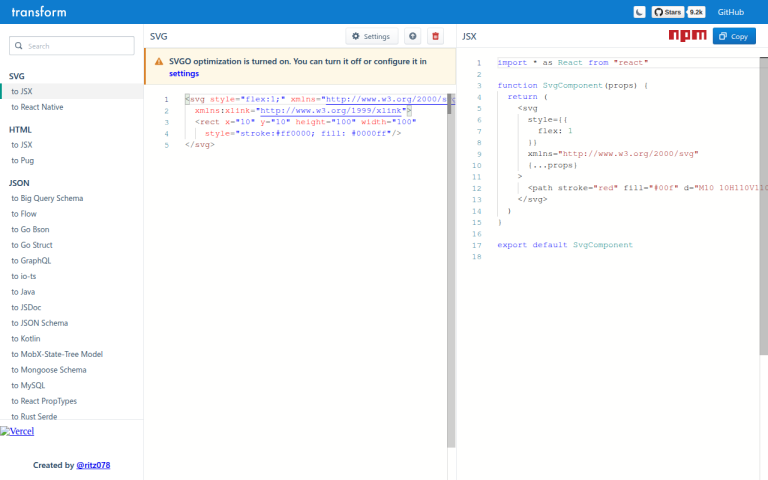768x480 pixels.
Task: Visit @ritz078 creator profile
Action: point(93,465)
